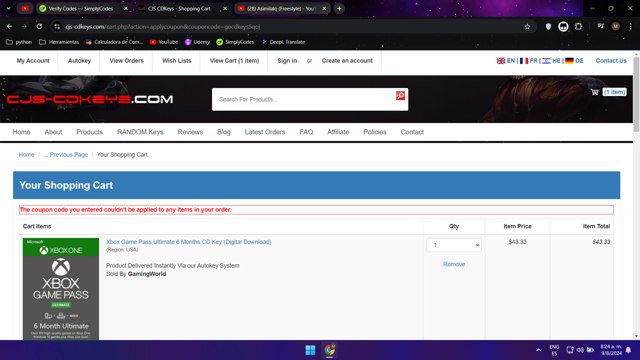The height and width of the screenshot is (360, 640).
Task: Switch to the Asimilalo Freestyle YouTube tab
Action: coord(282,8)
